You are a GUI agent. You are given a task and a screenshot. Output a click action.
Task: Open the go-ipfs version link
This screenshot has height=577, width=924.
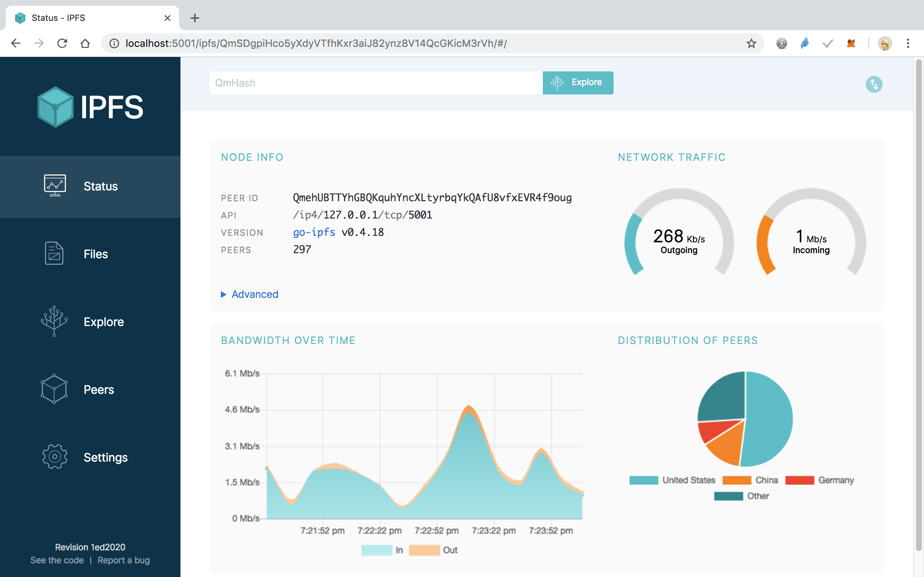click(x=314, y=232)
